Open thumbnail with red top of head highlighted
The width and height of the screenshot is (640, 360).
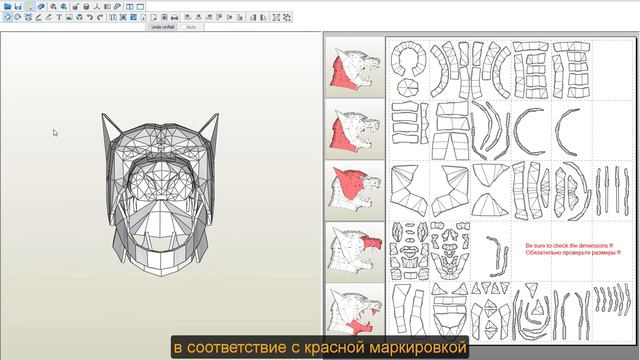[x=355, y=190]
